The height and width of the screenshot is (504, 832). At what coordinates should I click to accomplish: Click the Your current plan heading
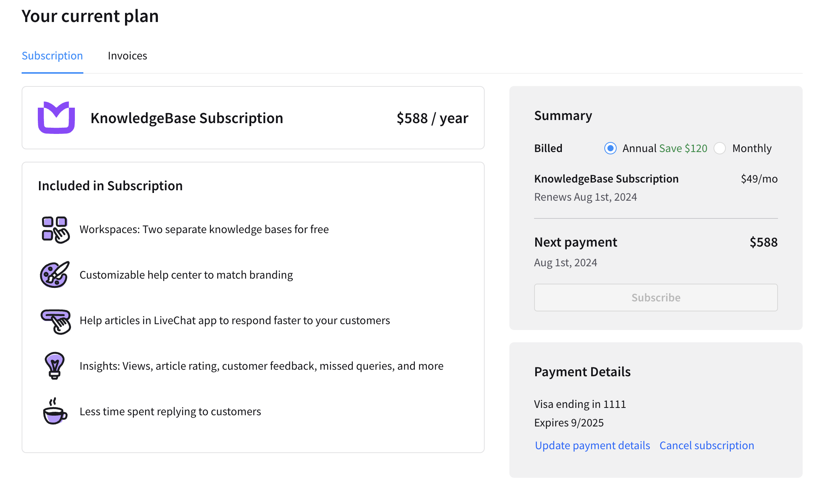click(90, 16)
